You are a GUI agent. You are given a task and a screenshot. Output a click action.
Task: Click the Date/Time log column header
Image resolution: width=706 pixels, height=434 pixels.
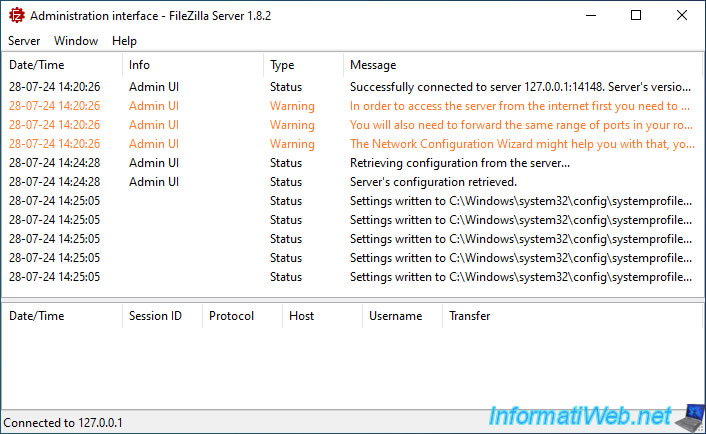point(36,65)
